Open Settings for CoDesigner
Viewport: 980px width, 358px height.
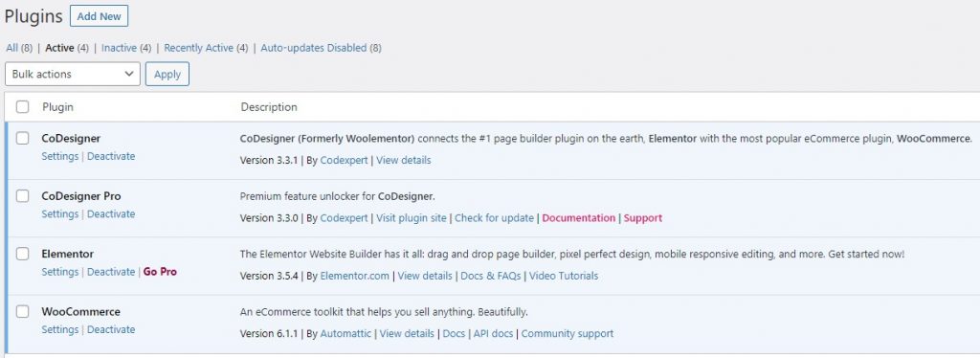(x=60, y=156)
